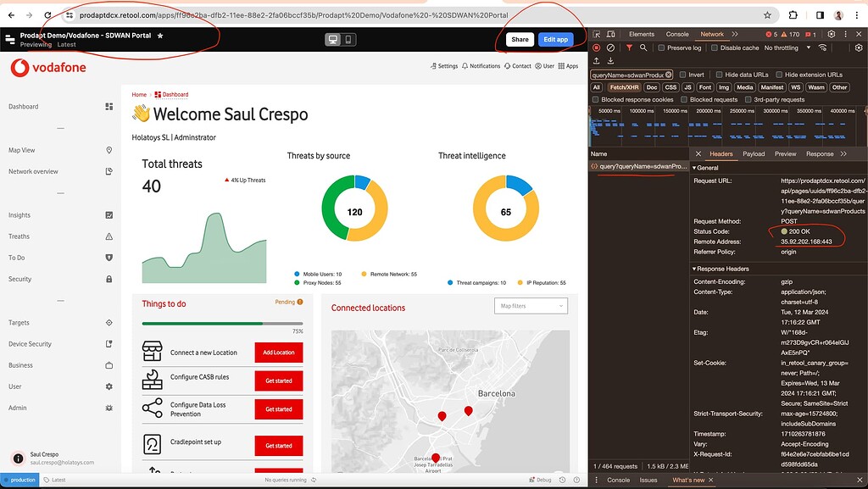
Task: Open the No throttling dropdown
Action: tap(785, 48)
